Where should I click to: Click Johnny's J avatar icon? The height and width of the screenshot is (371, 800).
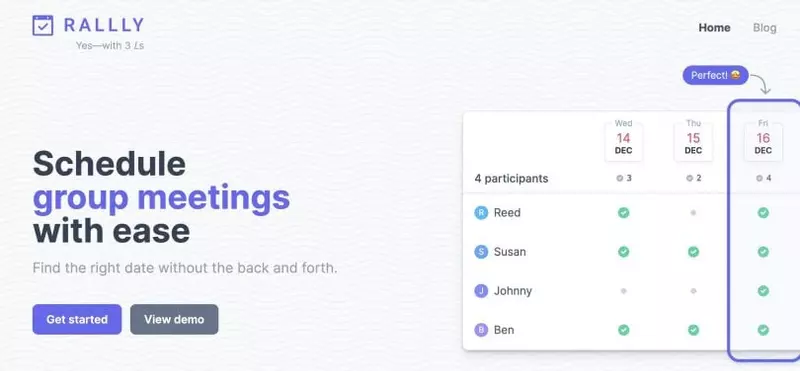click(481, 291)
